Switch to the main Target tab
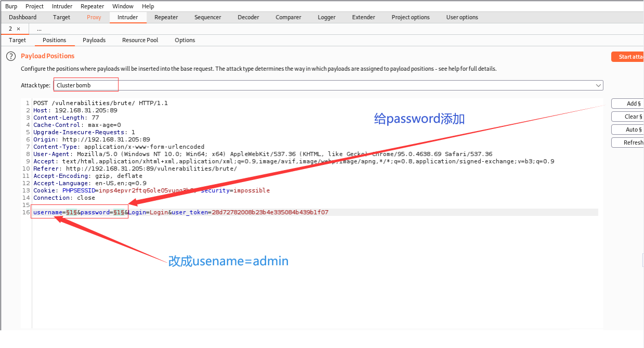The image size is (644, 348). click(x=61, y=17)
